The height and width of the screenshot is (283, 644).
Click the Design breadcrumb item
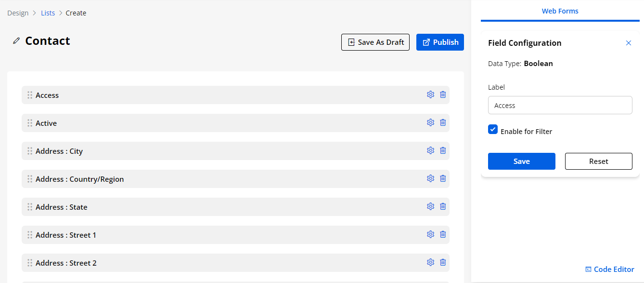click(x=18, y=13)
